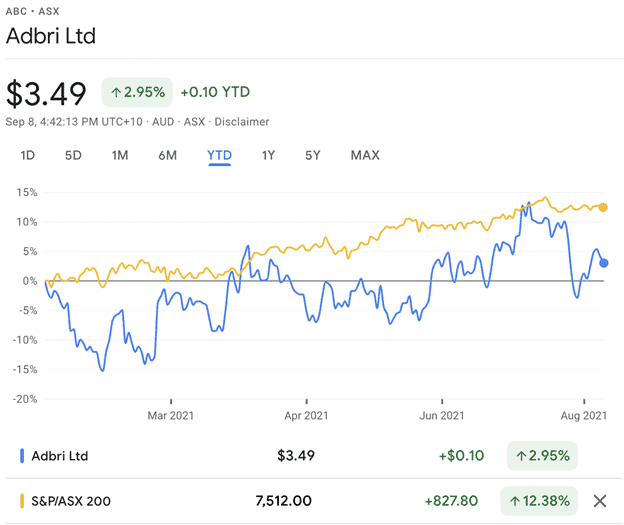Click the Apr 2021 axis label
624x525 pixels.
[306, 416]
